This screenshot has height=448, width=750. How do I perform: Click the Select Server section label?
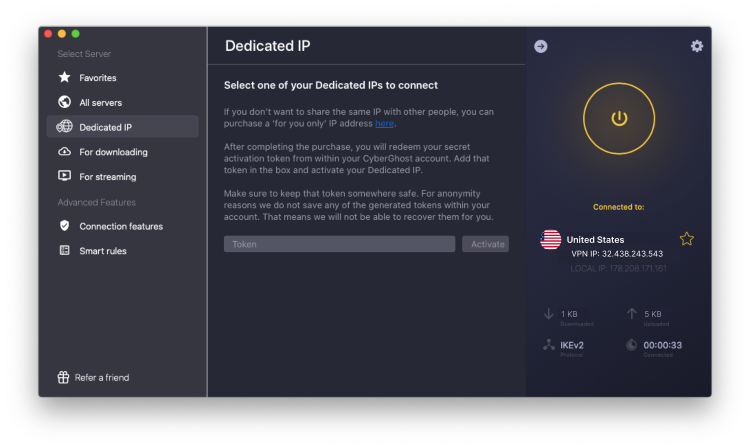tap(84, 54)
